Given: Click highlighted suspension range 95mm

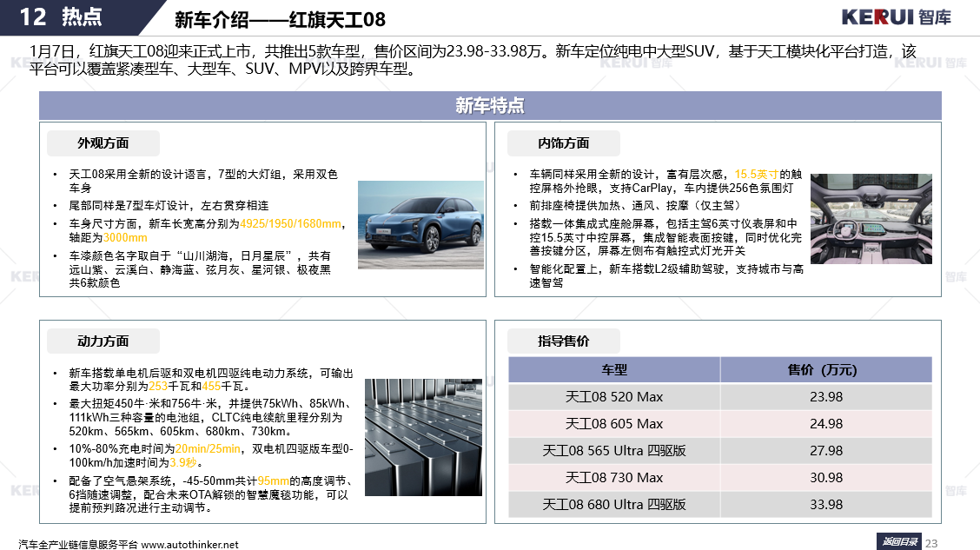Looking at the screenshot, I should click(x=273, y=480).
